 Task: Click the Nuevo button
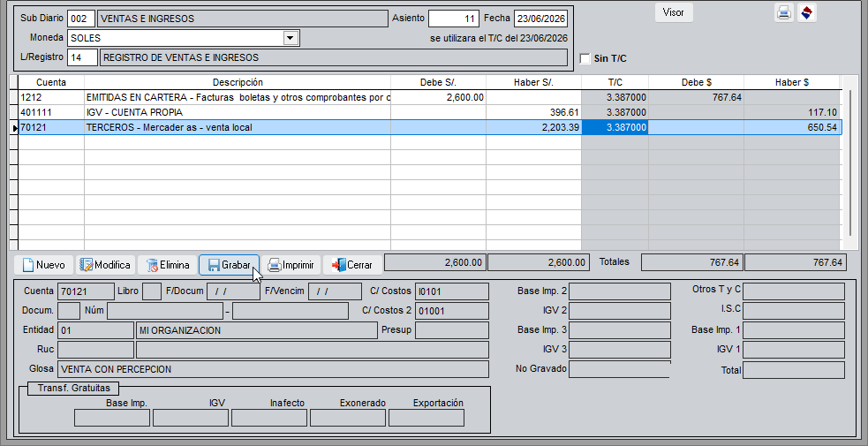click(43, 265)
